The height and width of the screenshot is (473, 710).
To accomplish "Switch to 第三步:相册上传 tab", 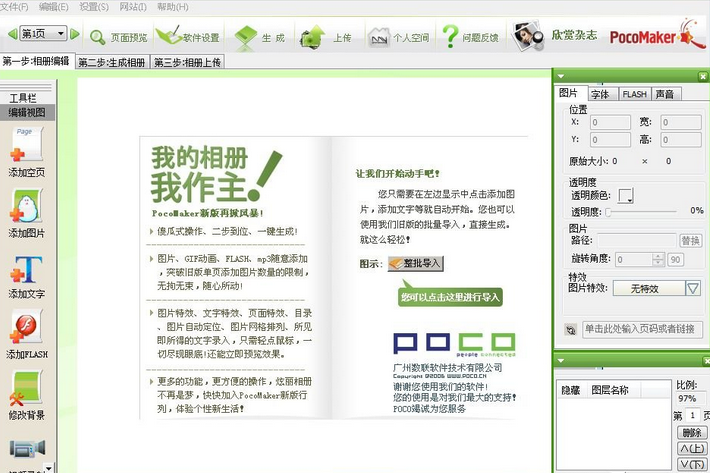I will [x=187, y=62].
